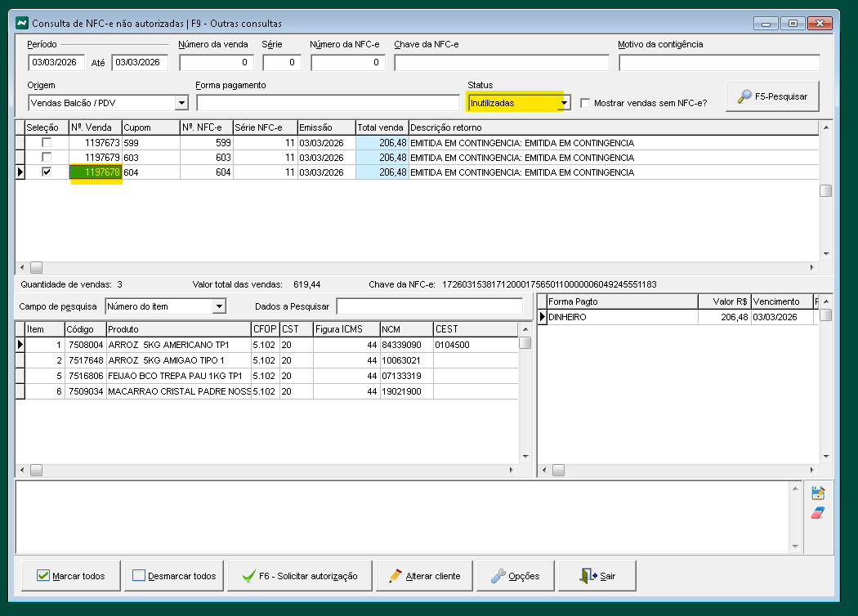The image size is (858, 616).
Task: Check the selection box for sale 1197679
Action: 47,158
